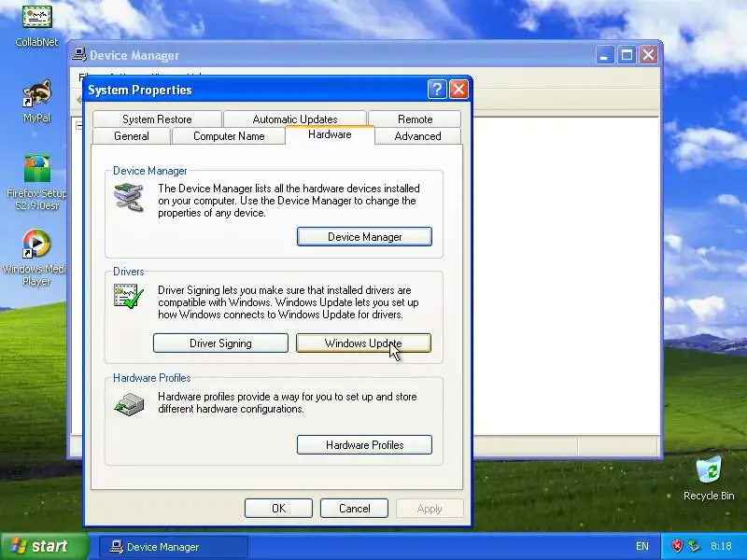
Task: Select the MyPal raccoon desktop shortcut
Action: (36, 93)
